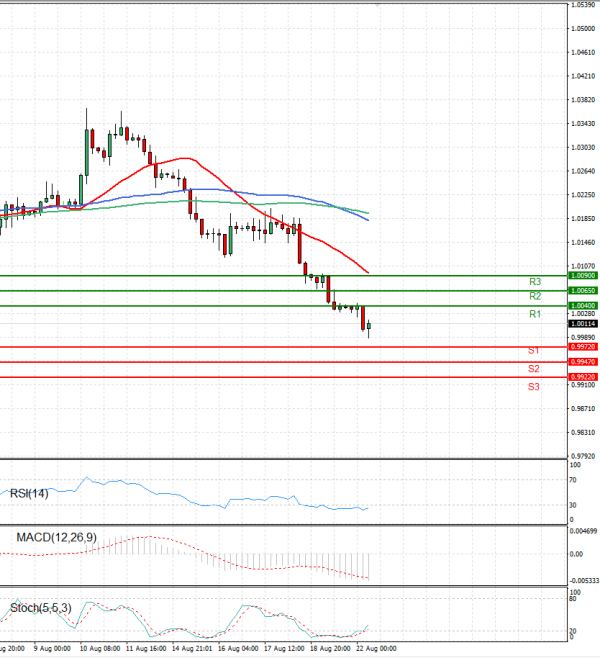Click the Stoch axis value 20
Viewport: 600px width, 658px height.
click(x=573, y=631)
